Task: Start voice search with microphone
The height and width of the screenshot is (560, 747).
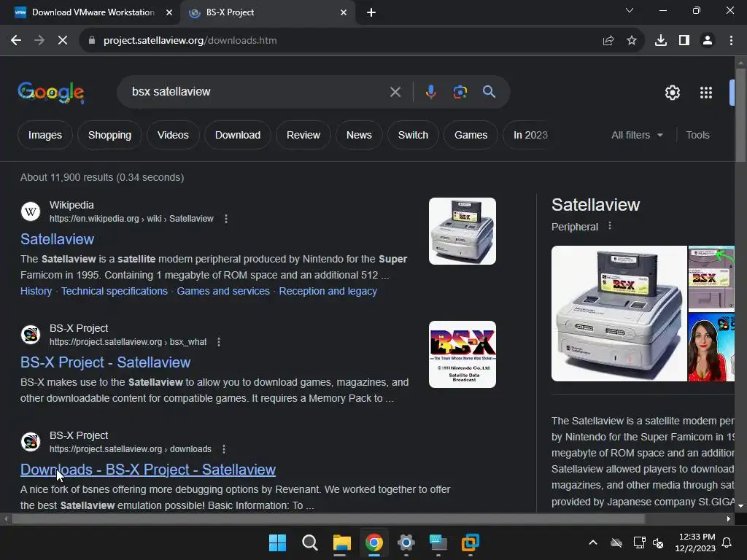Action: pyautogui.click(x=430, y=92)
